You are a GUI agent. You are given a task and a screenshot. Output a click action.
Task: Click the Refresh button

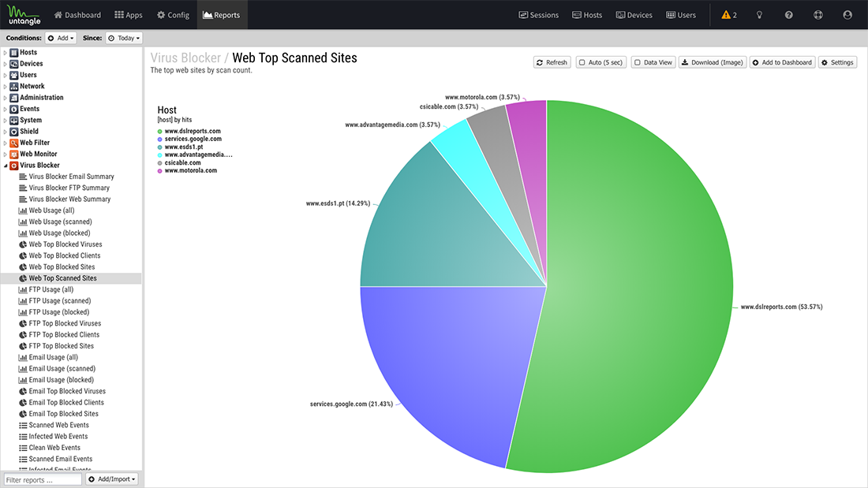[552, 62]
